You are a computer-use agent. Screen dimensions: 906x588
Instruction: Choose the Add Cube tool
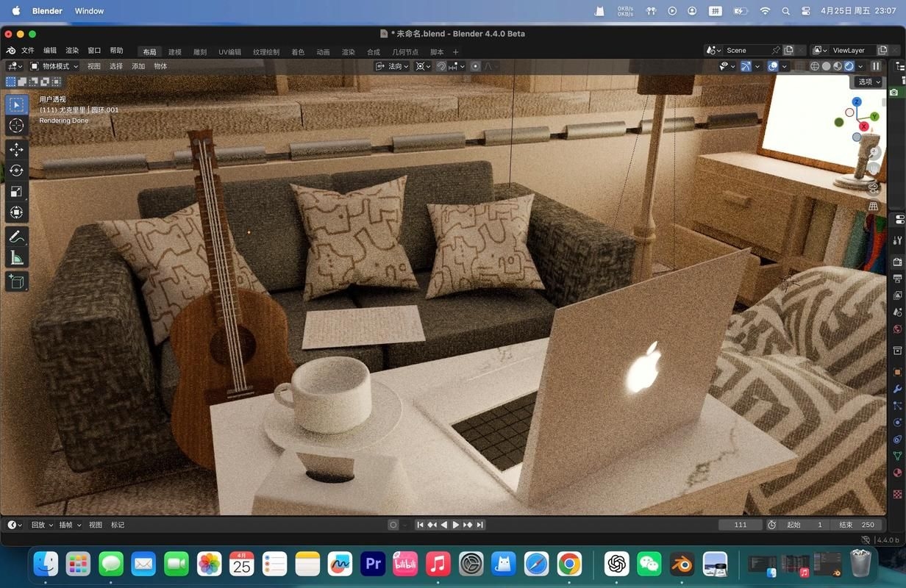coord(16,281)
